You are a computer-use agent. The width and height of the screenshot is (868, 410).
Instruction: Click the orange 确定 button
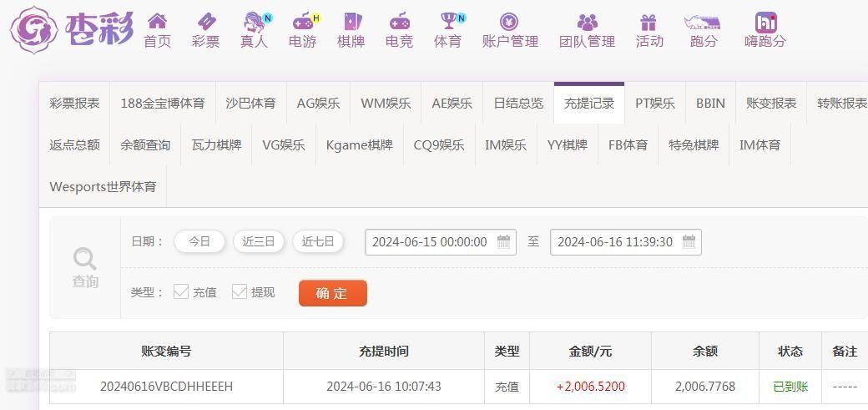[x=333, y=293]
